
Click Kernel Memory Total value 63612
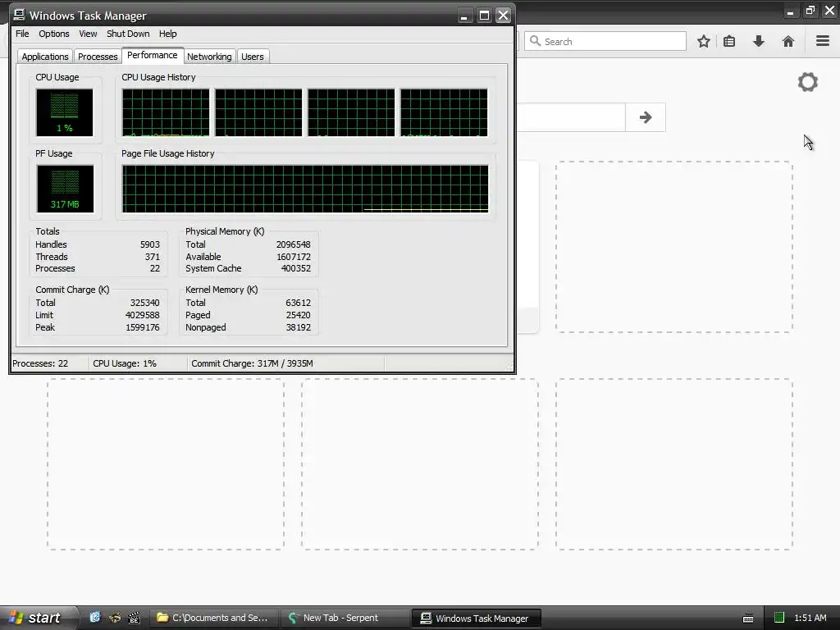click(298, 303)
